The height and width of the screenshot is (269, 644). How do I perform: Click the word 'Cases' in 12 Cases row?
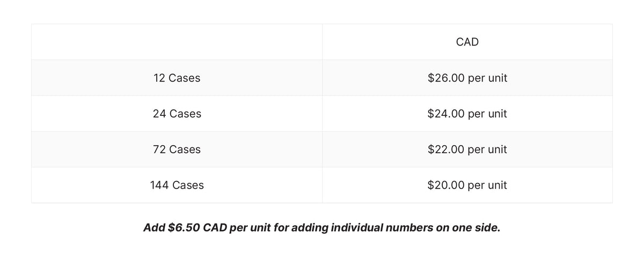[184, 78]
